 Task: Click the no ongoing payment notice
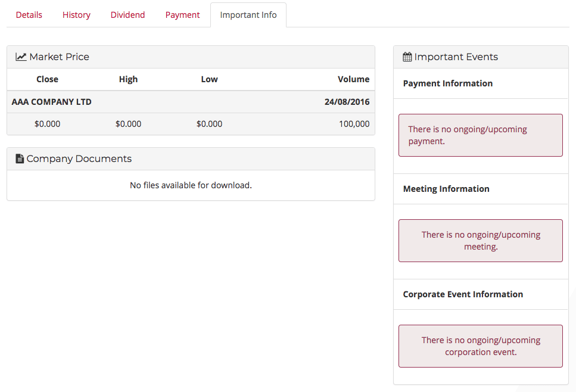481,135
